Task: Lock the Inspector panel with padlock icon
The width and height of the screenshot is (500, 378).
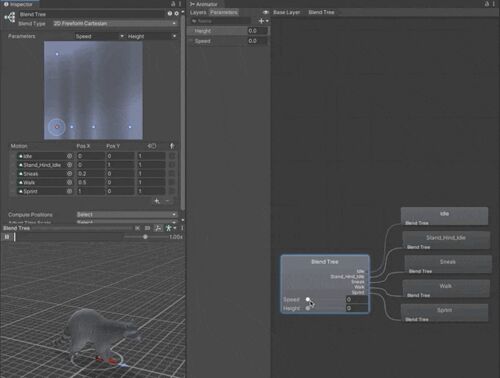Action: (x=173, y=4)
